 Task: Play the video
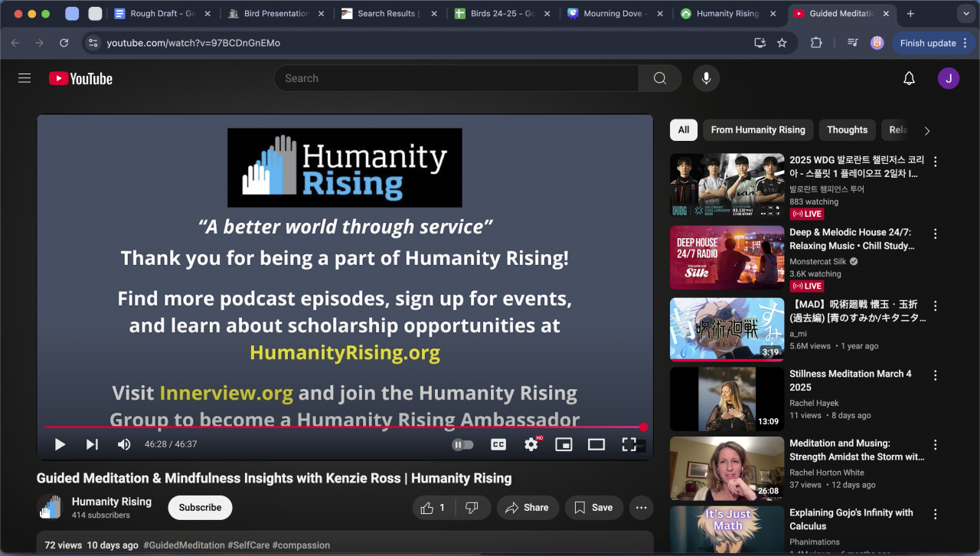point(60,444)
